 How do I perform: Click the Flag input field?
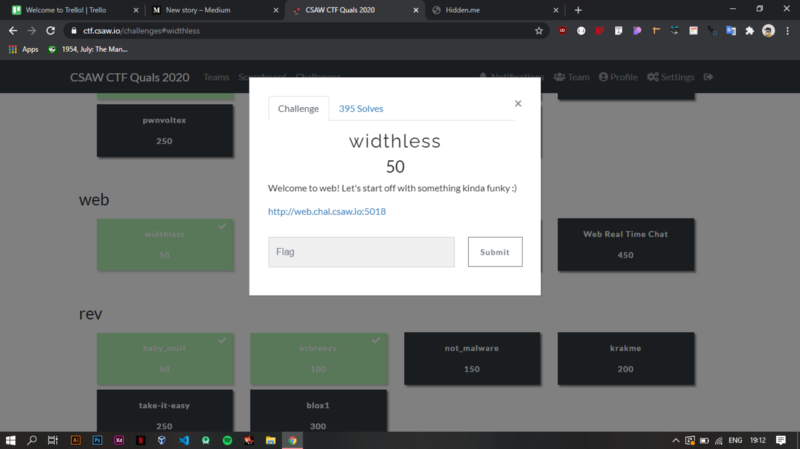[361, 252]
